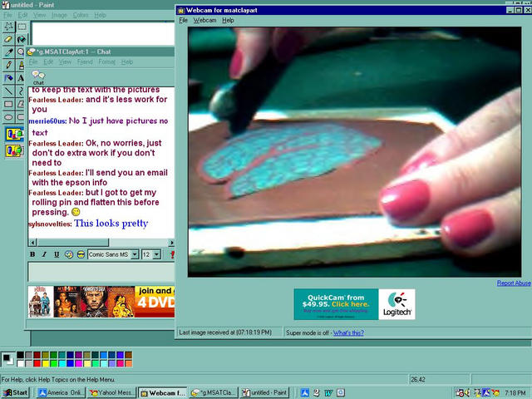Click the 7:18 PM taskbar clock
532x399 pixels.
tap(515, 393)
